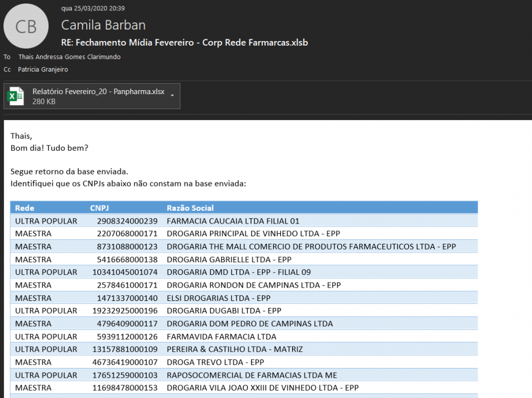Image resolution: width=532 pixels, height=398 pixels.
Task: Click CNPJ number 46736419000107
Action: pos(125,362)
